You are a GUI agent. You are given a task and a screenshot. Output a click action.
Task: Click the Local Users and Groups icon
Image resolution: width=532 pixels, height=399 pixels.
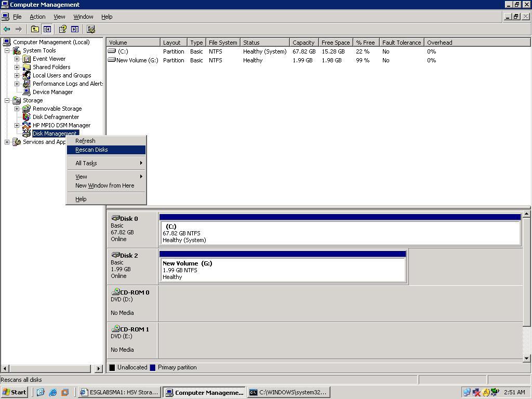tap(26, 75)
